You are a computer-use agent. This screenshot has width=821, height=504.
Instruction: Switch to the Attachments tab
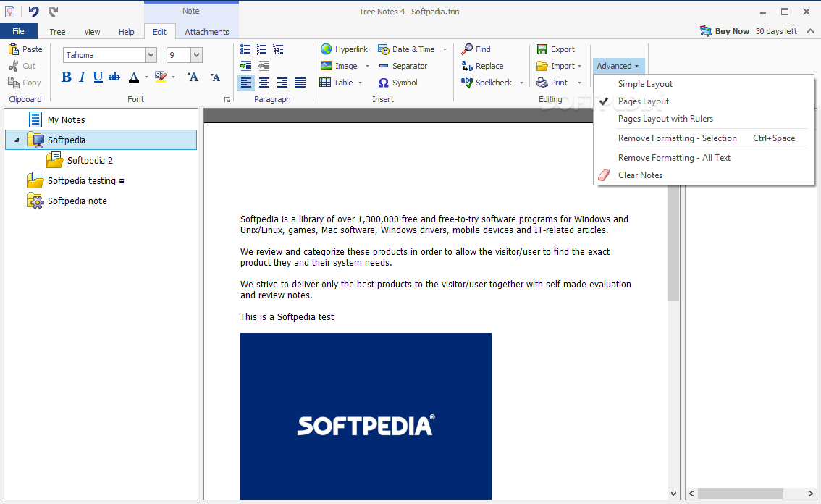(207, 32)
